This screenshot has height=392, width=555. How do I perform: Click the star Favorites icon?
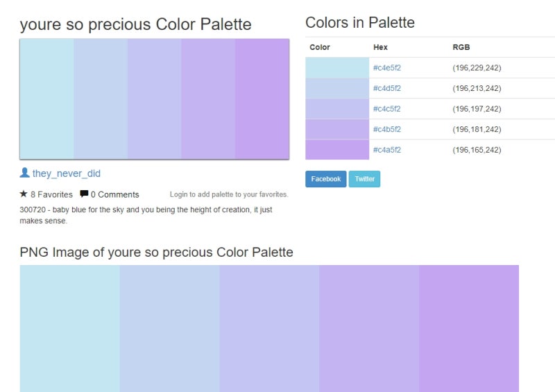coord(24,194)
